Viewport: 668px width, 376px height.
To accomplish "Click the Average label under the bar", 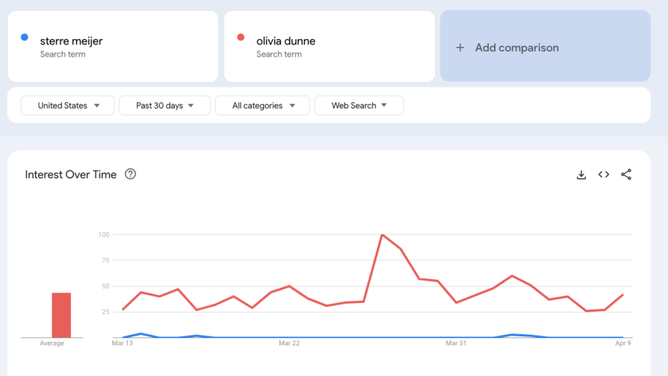I will pos(52,343).
